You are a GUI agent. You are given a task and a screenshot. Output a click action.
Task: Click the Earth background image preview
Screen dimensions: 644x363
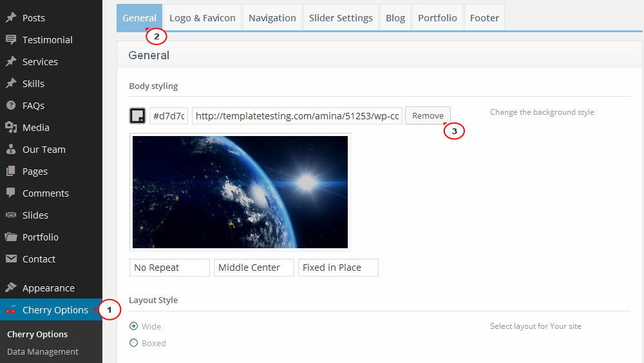click(240, 192)
